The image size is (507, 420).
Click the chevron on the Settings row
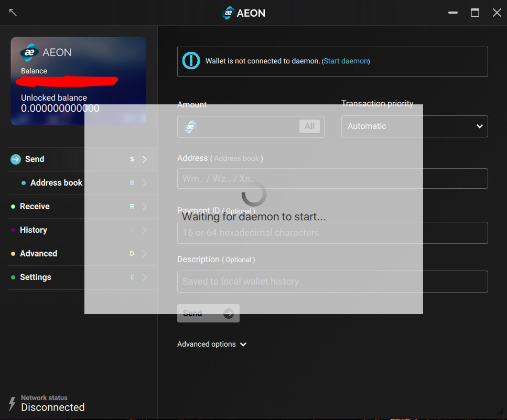click(x=145, y=277)
